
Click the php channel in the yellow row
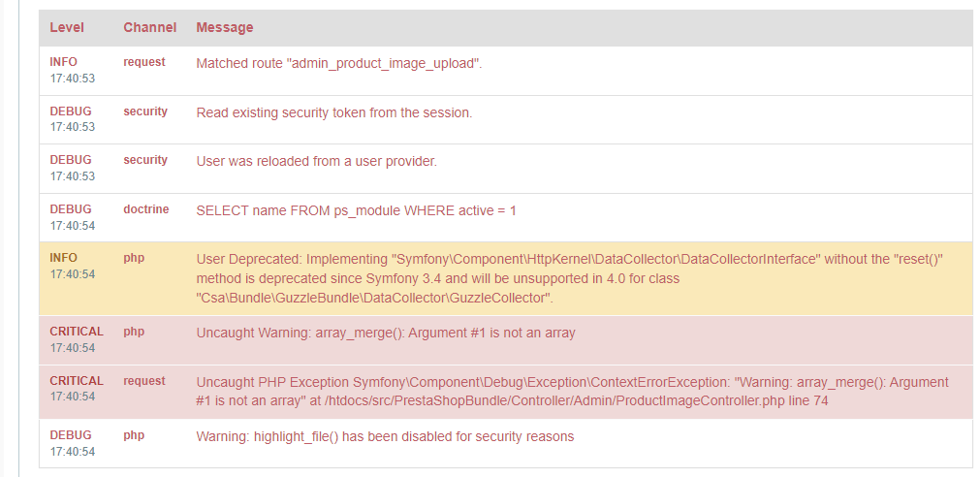[x=134, y=258]
